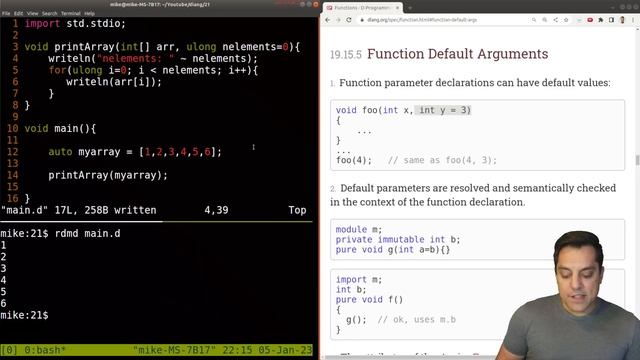Select the Functions - D Programming tab
The height and width of the screenshot is (360, 640).
(x=362, y=8)
